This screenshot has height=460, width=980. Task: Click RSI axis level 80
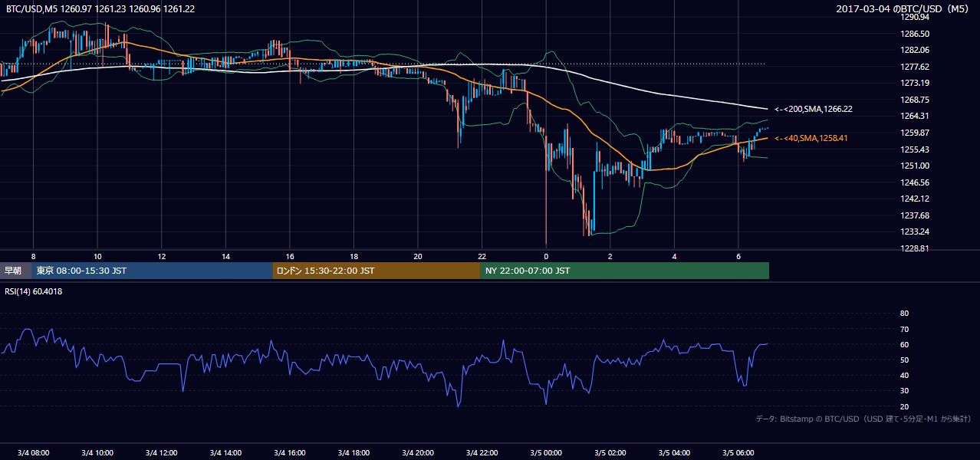(904, 314)
